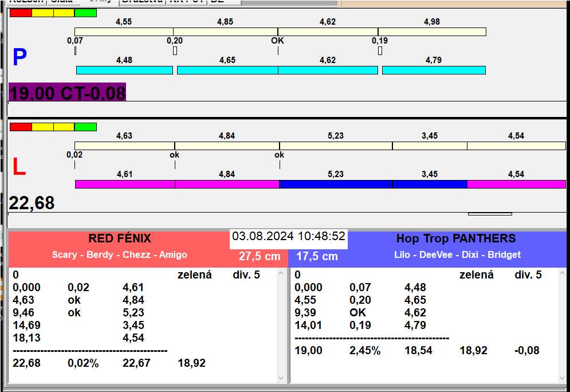Click the large 22,68 total in L lane
Screen dimensions: 570x392
tap(32, 203)
